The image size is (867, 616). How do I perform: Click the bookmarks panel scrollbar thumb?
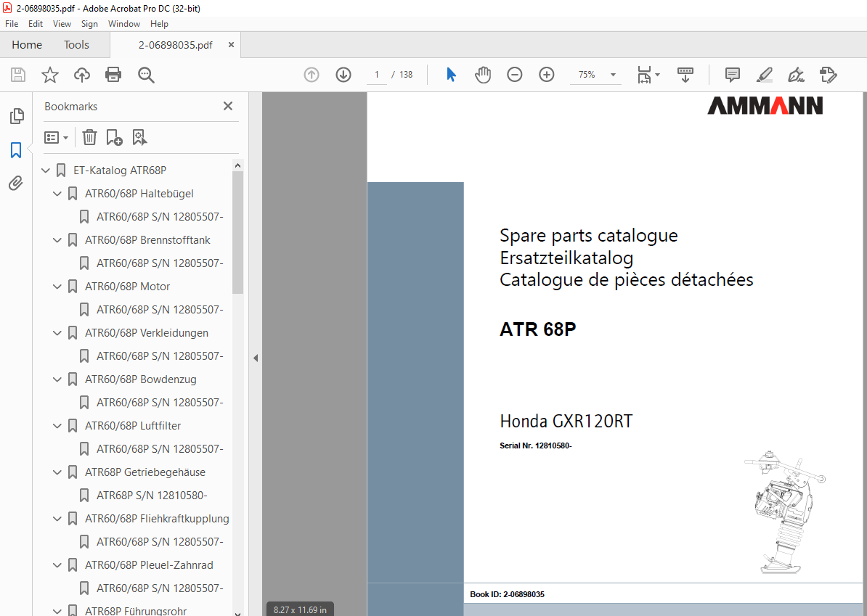click(237, 232)
